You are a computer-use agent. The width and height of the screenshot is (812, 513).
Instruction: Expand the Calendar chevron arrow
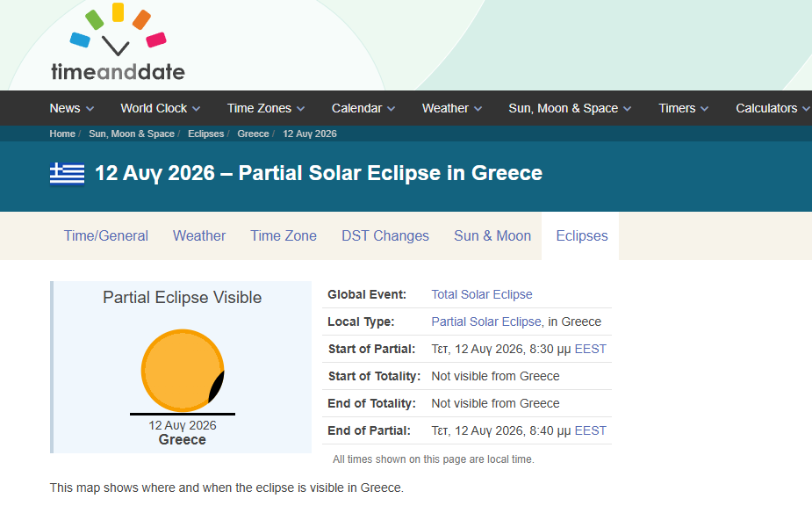coord(391,109)
